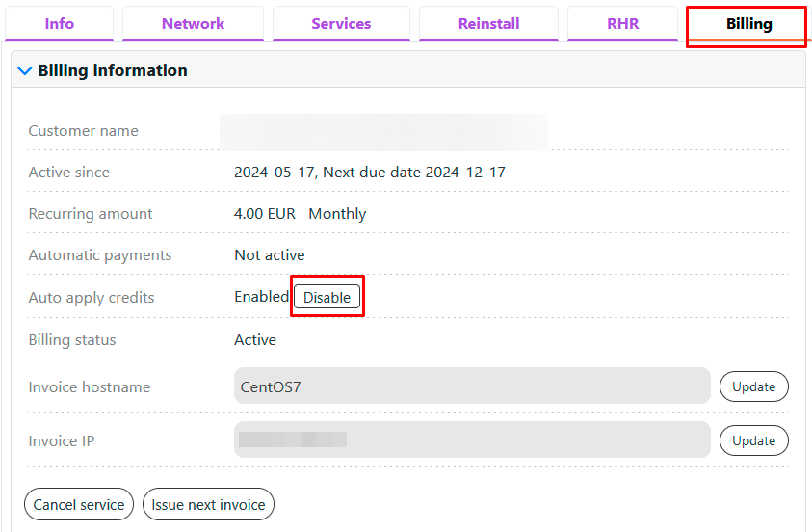This screenshot has height=532, width=812.
Task: Click the Auto apply credits label
Action: (92, 298)
